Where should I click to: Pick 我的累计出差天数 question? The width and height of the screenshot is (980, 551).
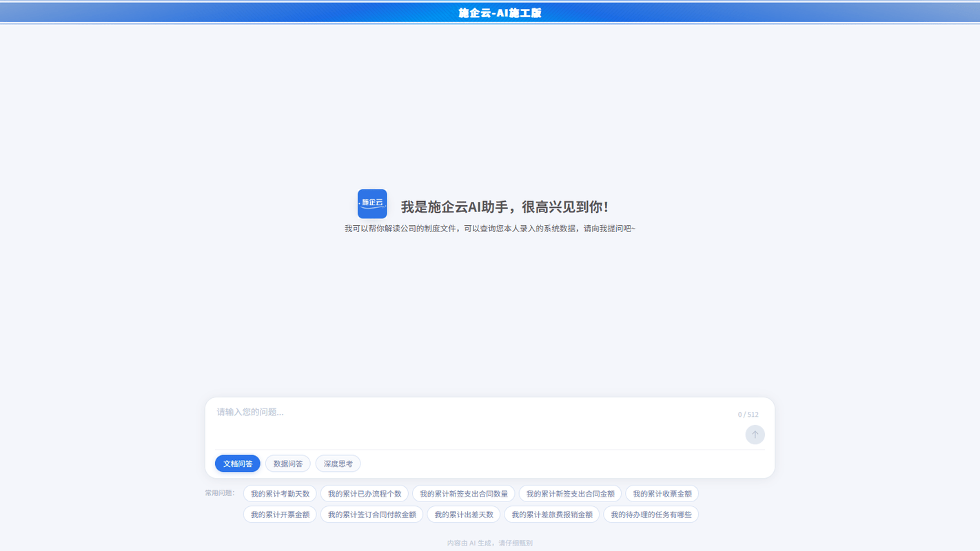click(x=464, y=514)
